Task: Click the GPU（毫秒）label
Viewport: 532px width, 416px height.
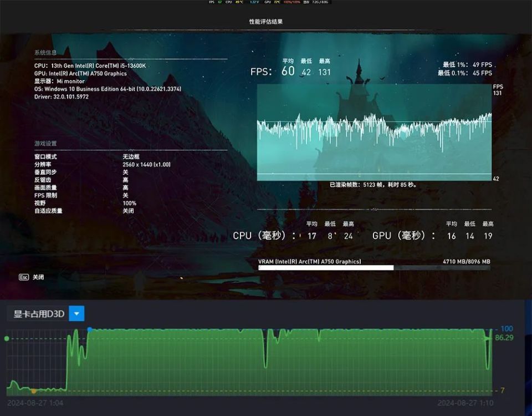Action: click(404, 235)
